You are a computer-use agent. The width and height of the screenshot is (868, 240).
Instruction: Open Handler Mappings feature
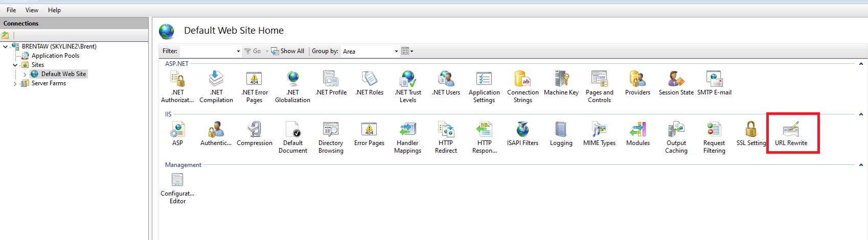pyautogui.click(x=408, y=137)
